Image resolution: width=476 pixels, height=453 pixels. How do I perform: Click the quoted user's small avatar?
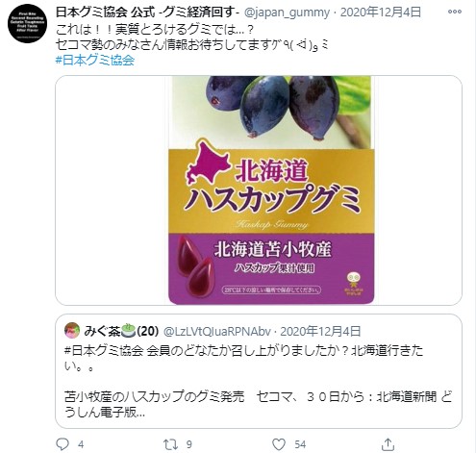pyautogui.click(x=72, y=331)
